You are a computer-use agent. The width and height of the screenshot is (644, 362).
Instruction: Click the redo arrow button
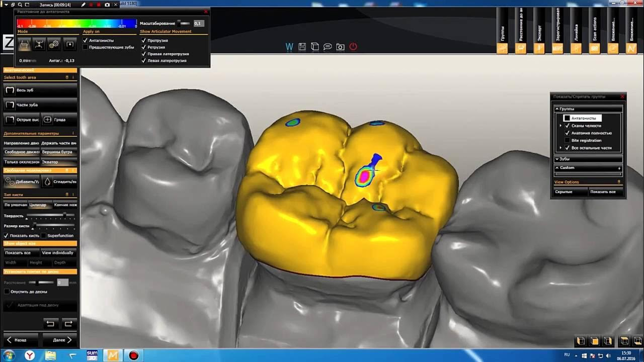68,323
